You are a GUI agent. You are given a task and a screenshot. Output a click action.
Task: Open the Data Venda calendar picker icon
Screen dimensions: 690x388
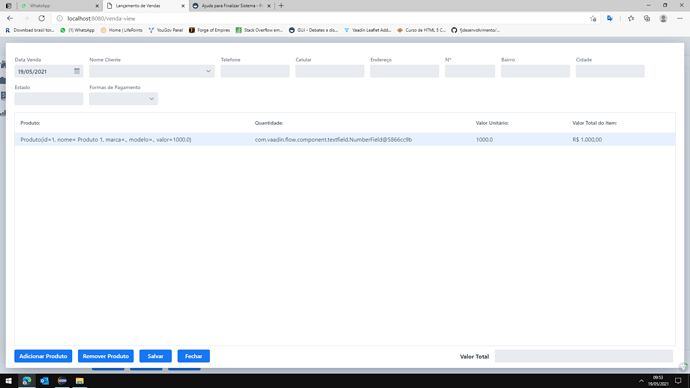tap(77, 71)
